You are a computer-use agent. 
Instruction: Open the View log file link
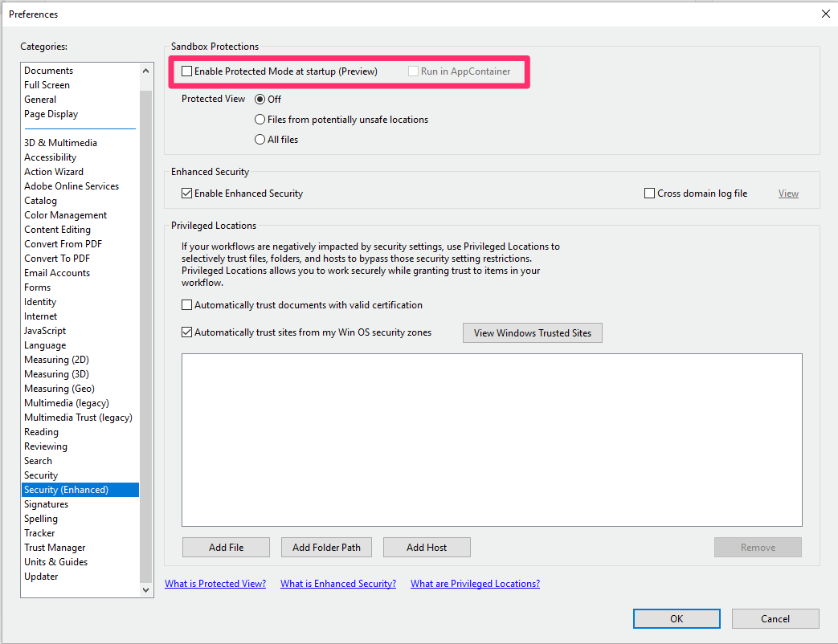tap(788, 194)
